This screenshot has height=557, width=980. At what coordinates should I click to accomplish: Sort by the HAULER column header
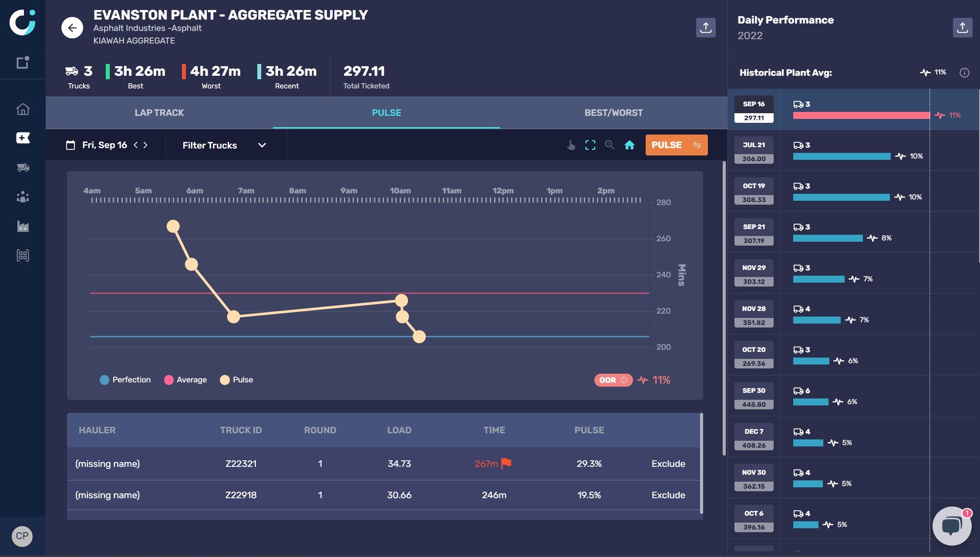(97, 430)
